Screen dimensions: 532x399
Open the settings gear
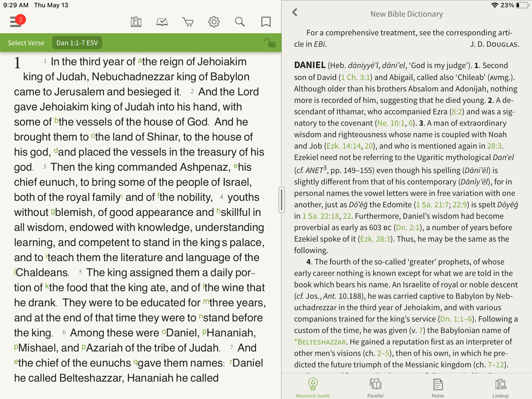click(214, 22)
